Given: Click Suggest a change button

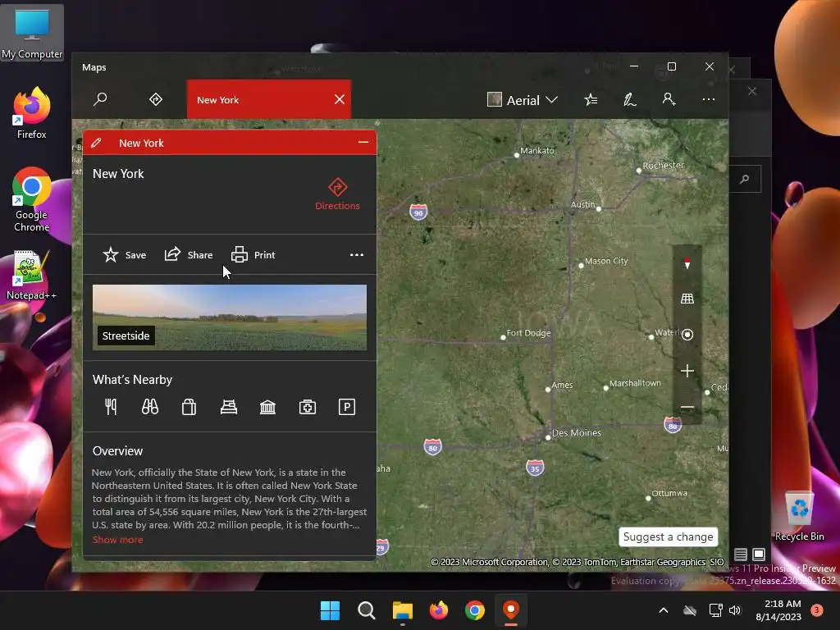Looking at the screenshot, I should click(668, 536).
